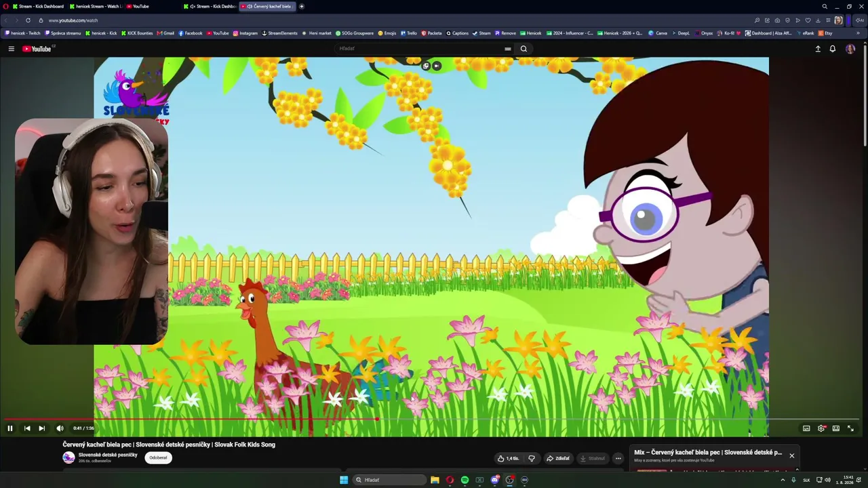Close the Mix playlist panel
The height and width of the screenshot is (488, 868).
pos(791,455)
